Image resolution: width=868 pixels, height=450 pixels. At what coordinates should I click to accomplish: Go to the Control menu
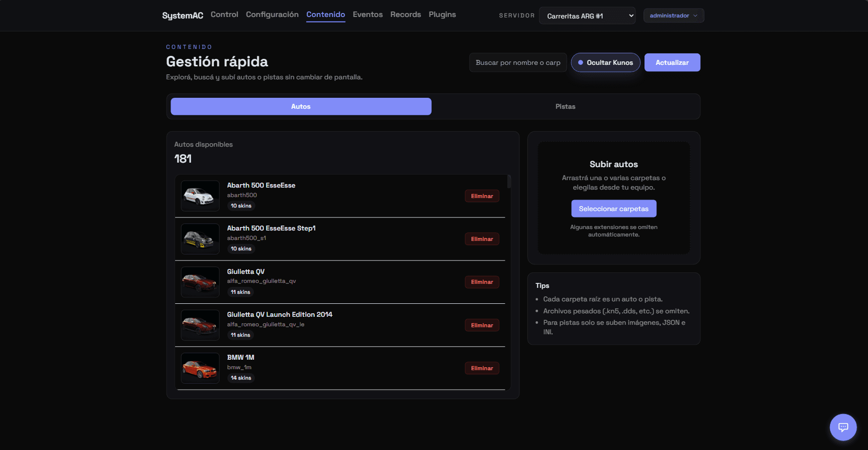[224, 14]
